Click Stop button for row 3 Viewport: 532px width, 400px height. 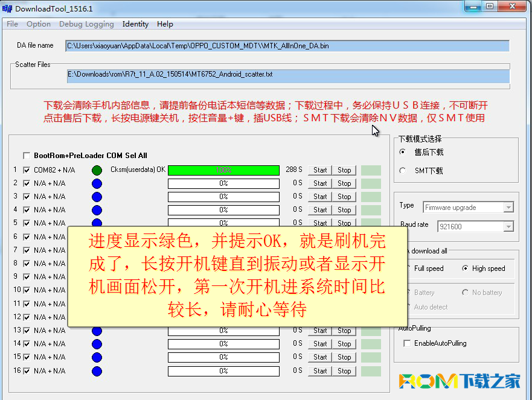344,197
